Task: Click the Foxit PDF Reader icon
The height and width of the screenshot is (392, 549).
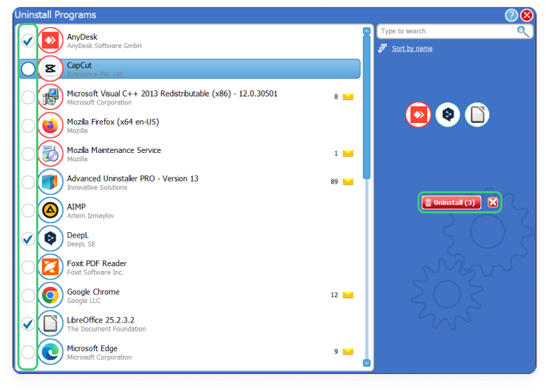Action: (50, 267)
